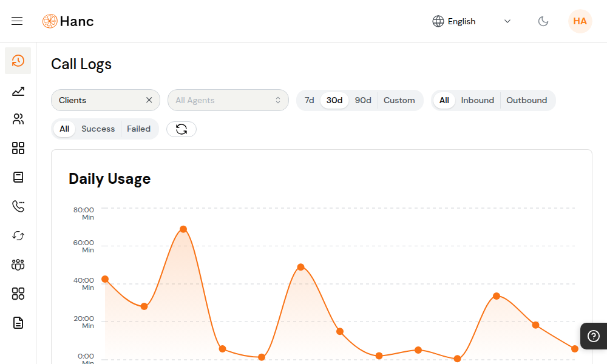Filter call logs to Inbound only
607x364 pixels.
[x=477, y=100]
